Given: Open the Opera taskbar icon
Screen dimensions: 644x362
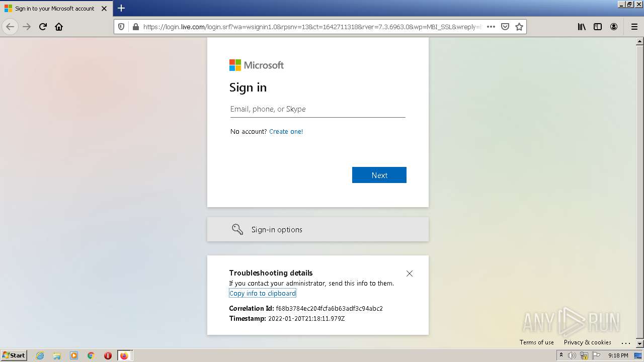Looking at the screenshot, I should (108, 355).
